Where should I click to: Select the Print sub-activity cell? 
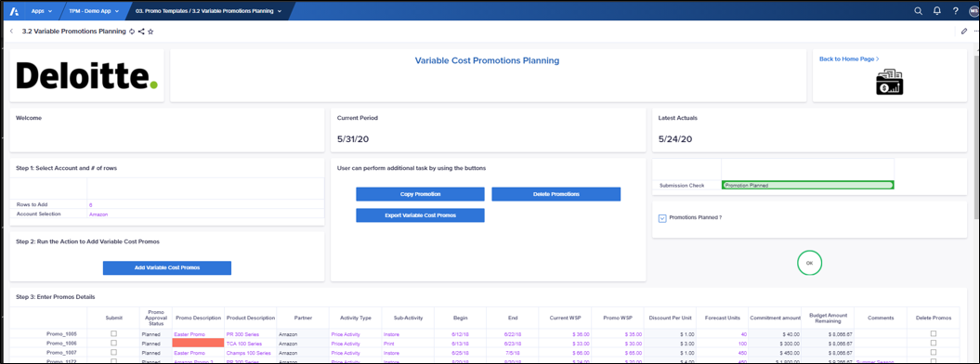408,344
